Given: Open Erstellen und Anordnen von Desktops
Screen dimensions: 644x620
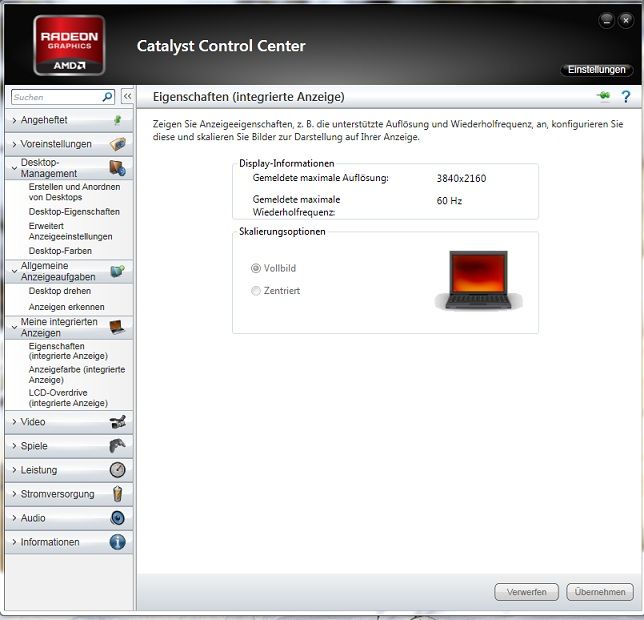Looking at the screenshot, I should [74, 192].
